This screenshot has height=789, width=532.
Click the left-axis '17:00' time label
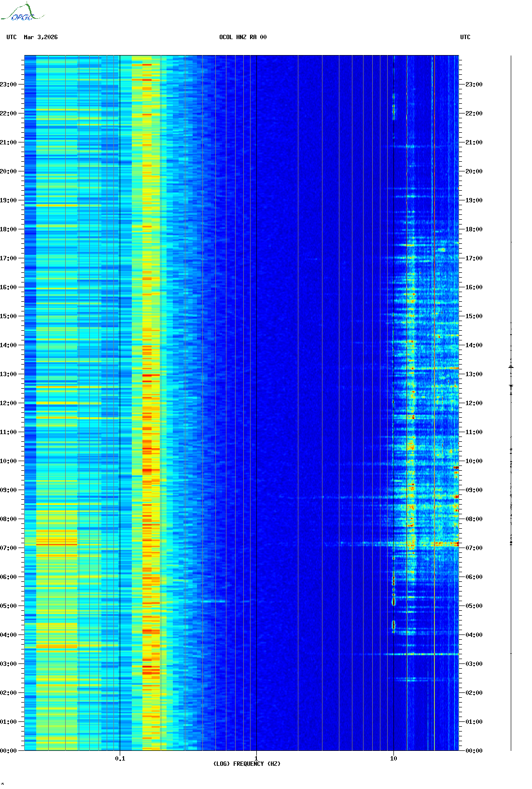click(8, 258)
